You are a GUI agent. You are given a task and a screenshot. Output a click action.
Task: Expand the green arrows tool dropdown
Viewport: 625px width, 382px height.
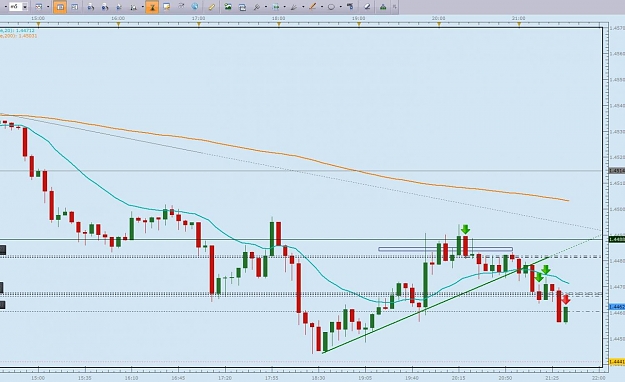(285, 7)
